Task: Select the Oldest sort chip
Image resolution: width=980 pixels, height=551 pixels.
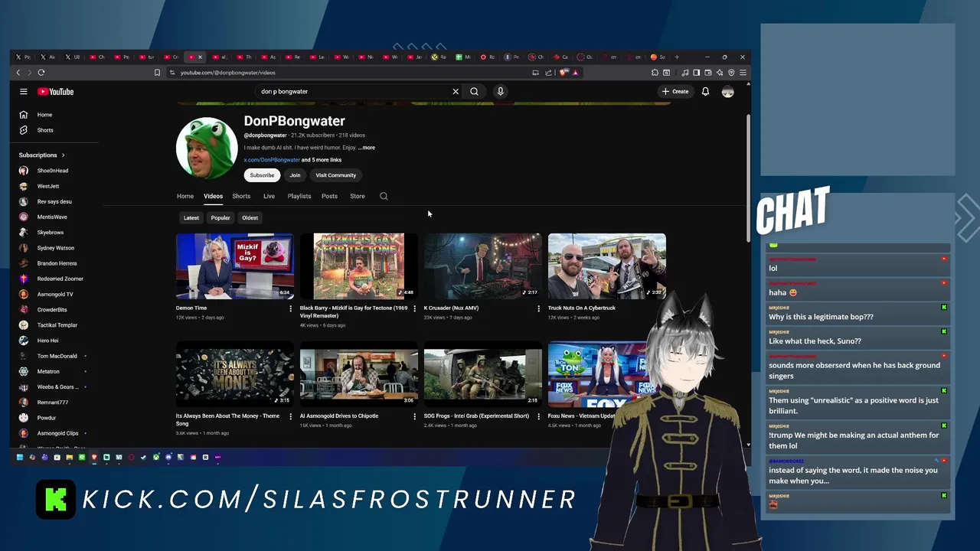Action: 250,217
